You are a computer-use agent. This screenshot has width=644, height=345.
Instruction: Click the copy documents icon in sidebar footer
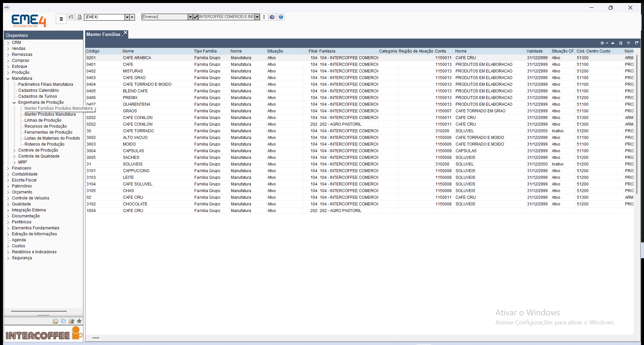63,321
